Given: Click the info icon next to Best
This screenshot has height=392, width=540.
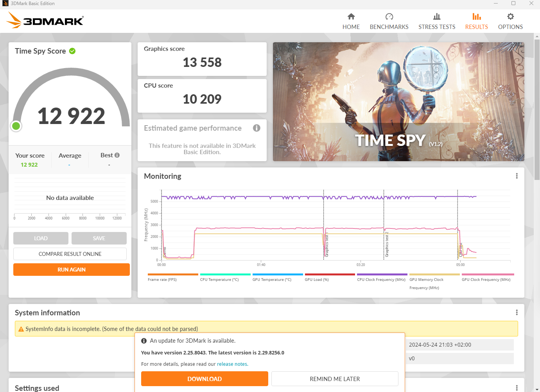Looking at the screenshot, I should 117,155.
